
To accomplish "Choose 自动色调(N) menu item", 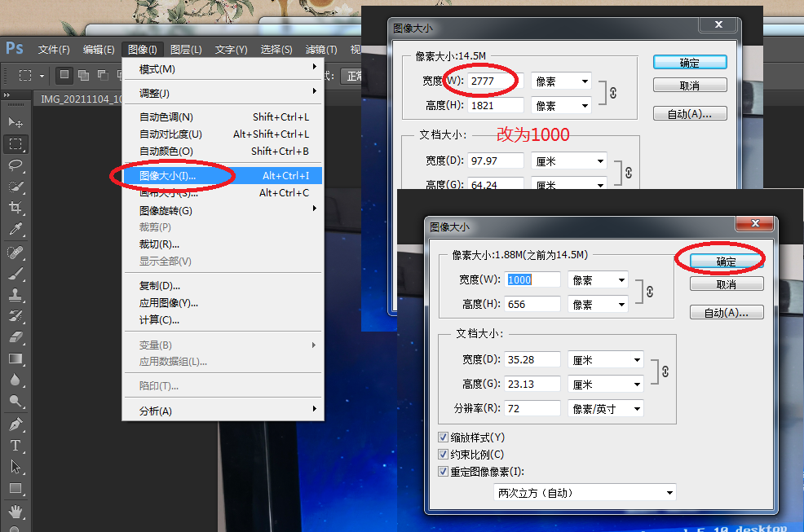I will (223, 117).
